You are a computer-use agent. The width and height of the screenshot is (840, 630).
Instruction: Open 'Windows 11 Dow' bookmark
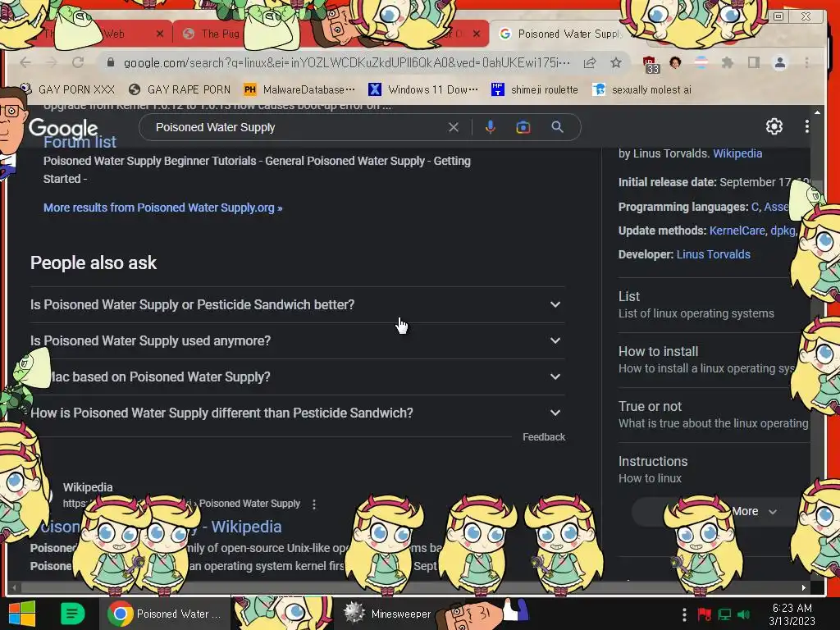pos(423,89)
